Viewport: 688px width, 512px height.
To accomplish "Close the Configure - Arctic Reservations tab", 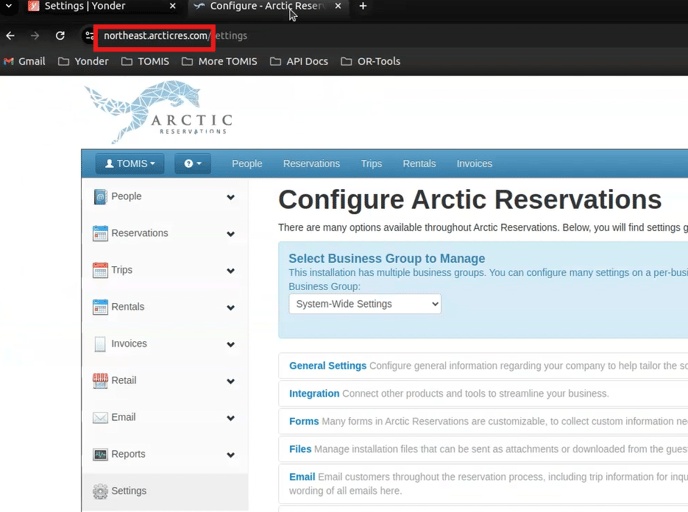I will click(x=338, y=6).
